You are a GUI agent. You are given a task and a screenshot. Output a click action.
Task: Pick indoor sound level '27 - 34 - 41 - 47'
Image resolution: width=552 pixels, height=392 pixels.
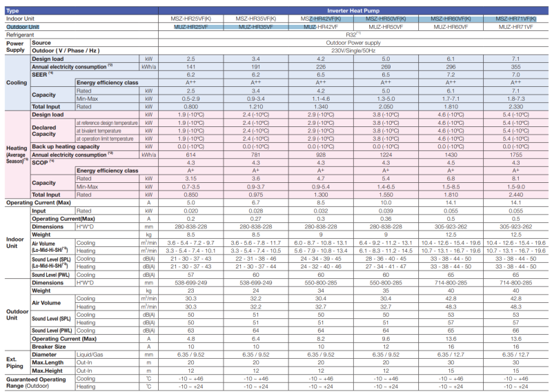pyautogui.click(x=386, y=266)
